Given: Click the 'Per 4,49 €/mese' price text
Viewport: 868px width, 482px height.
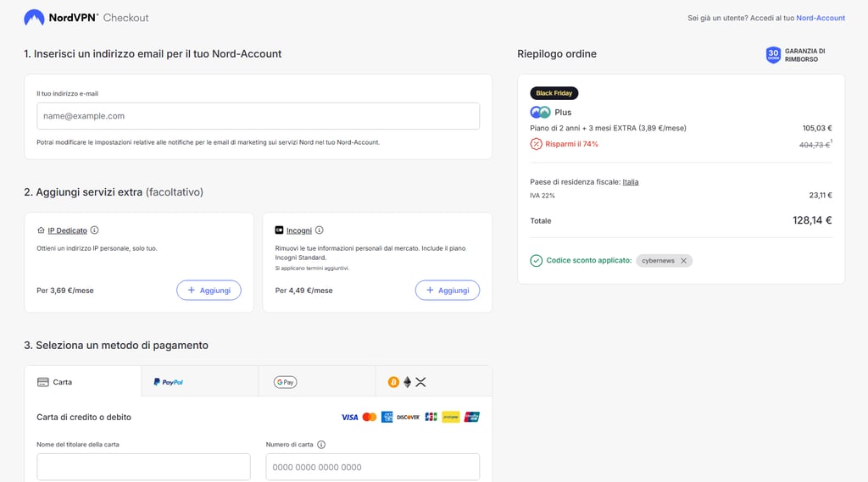Looking at the screenshot, I should [x=304, y=290].
